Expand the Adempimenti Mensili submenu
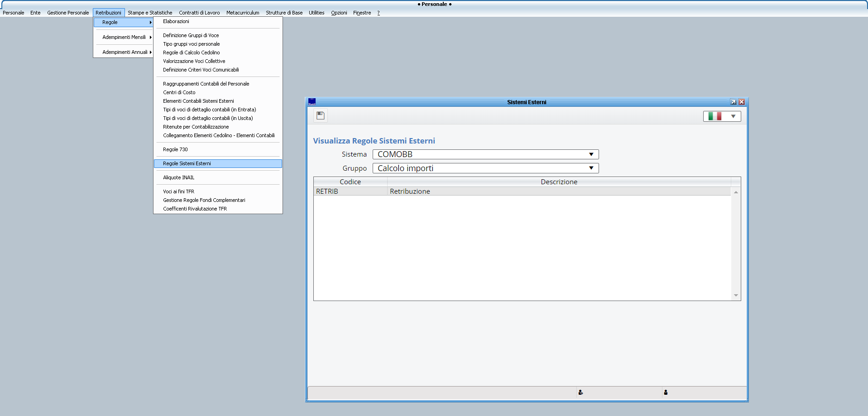868x416 pixels. click(x=124, y=37)
